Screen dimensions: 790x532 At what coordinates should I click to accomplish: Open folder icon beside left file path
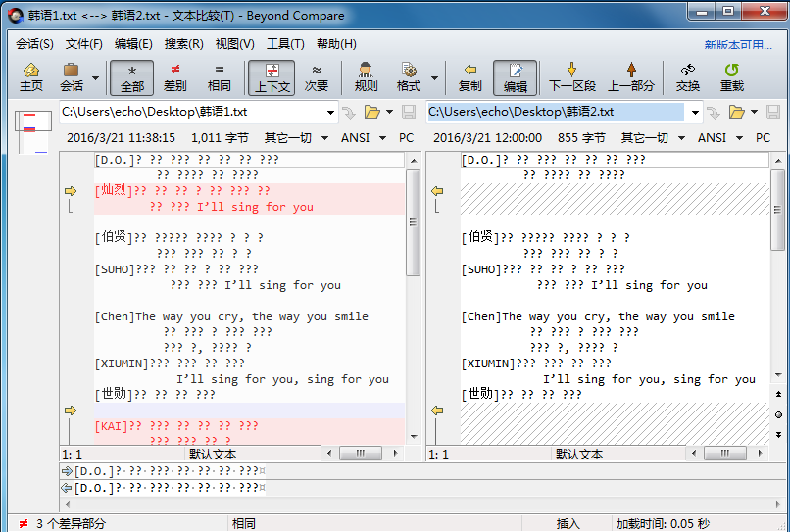pos(373,113)
